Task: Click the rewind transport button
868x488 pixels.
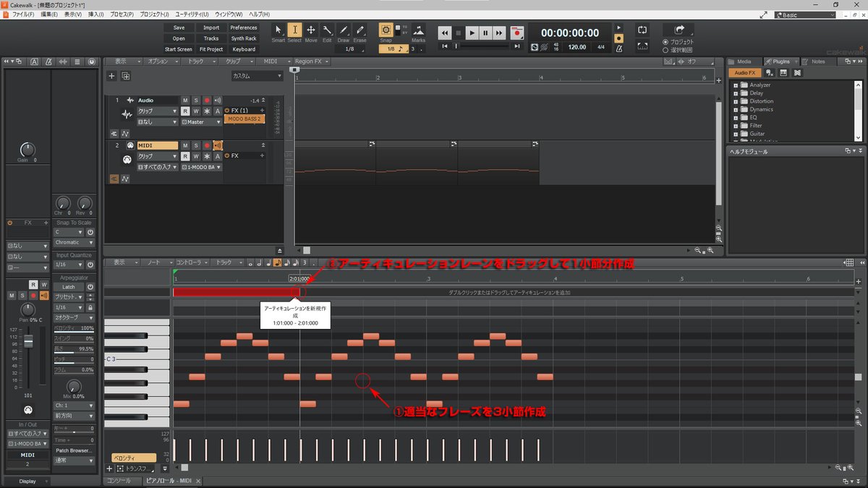Action: 445,33
